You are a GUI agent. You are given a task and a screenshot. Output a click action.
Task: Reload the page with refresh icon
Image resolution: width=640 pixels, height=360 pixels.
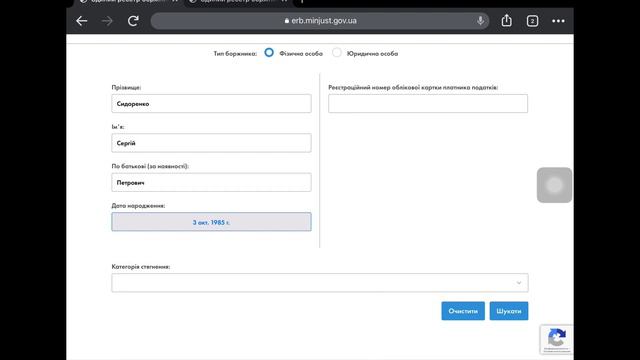[x=133, y=21]
